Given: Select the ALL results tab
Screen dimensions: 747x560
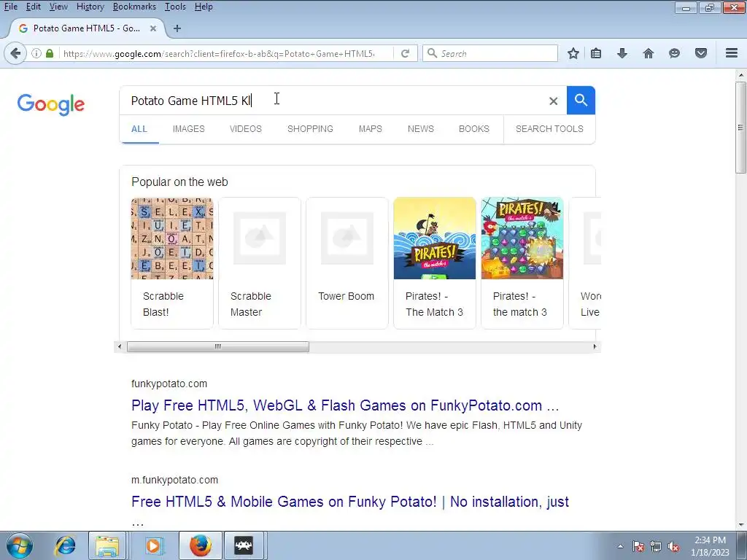Looking at the screenshot, I should [x=139, y=129].
